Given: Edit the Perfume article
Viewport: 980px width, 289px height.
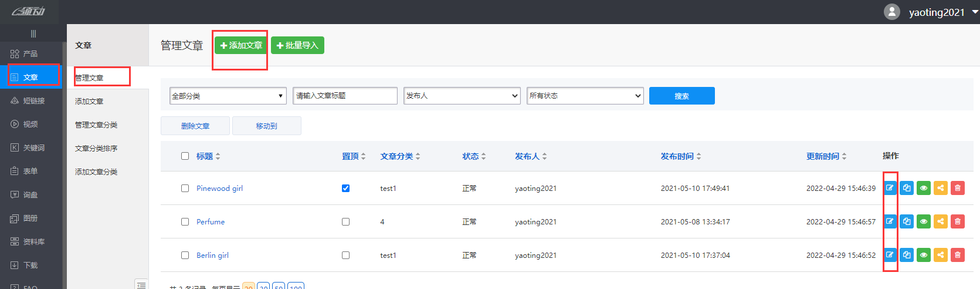Looking at the screenshot, I should click(890, 221).
